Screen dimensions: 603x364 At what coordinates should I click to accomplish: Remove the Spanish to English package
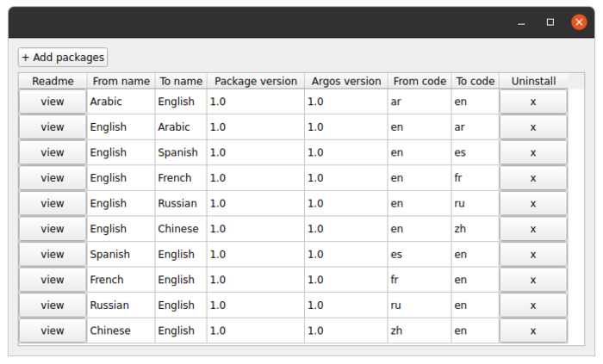[533, 255]
